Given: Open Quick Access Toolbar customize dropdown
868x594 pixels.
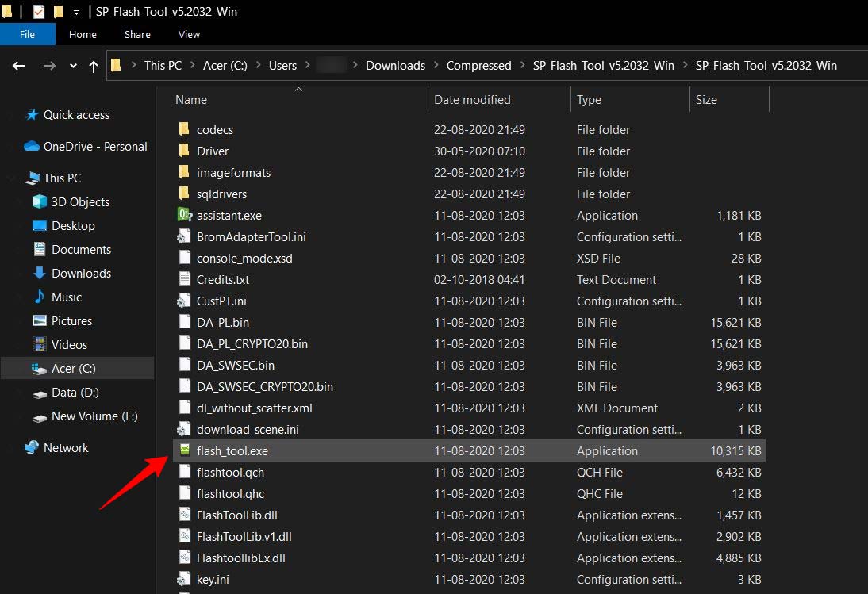Looking at the screenshot, I should [76, 12].
